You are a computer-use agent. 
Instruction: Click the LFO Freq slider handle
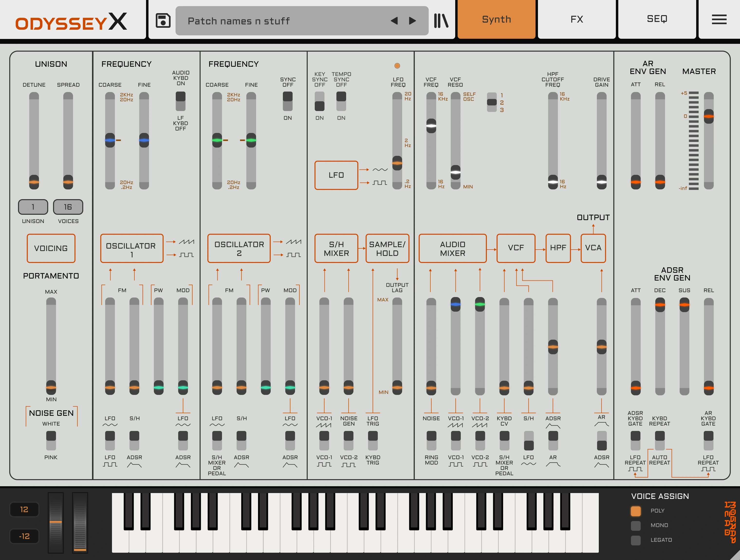pos(397,163)
